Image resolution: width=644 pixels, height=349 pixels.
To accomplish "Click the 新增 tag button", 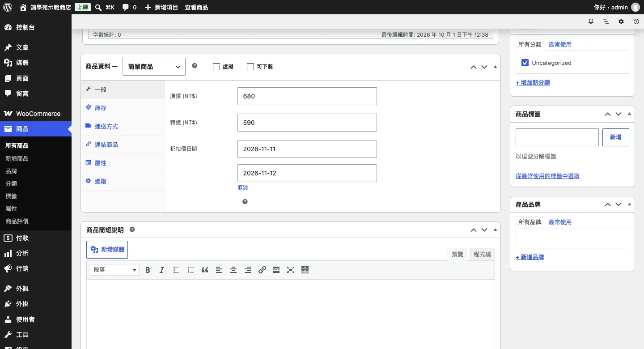I will 615,137.
